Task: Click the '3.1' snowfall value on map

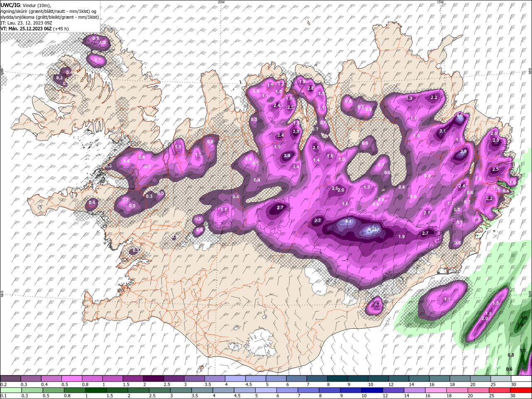Action: point(443,131)
